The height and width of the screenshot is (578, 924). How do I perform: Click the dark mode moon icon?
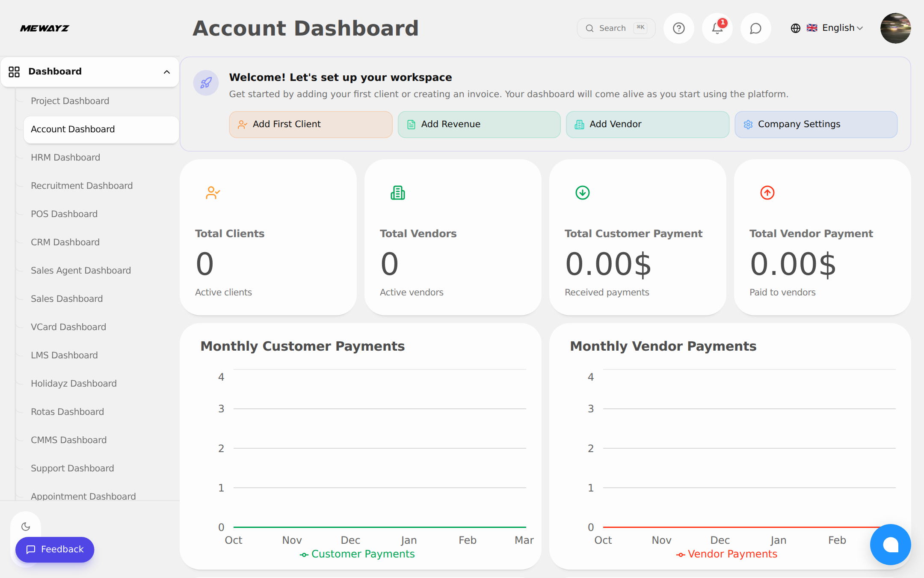click(x=26, y=526)
